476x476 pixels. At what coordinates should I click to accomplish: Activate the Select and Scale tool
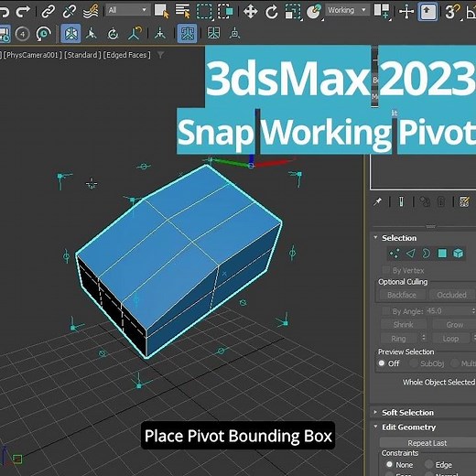point(293,12)
